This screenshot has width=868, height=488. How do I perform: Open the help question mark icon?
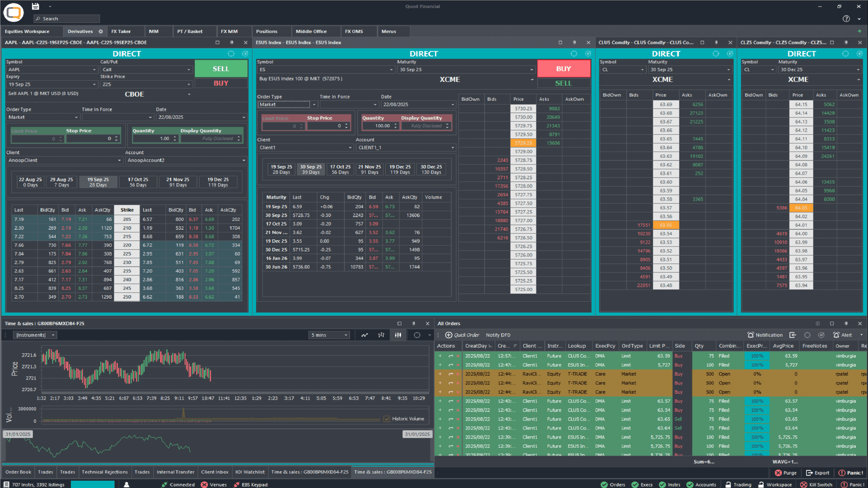tap(846, 19)
